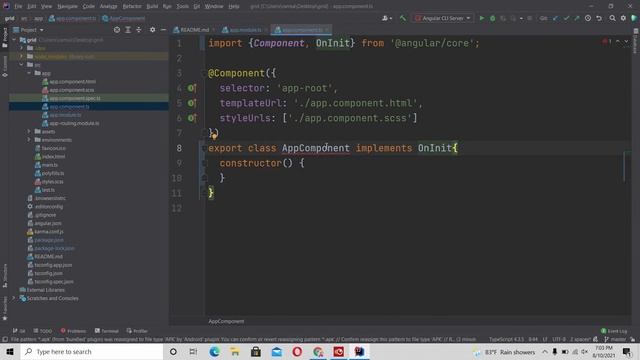Open the Tools menu
The width and height of the screenshot is (640, 360).
(x=182, y=7)
